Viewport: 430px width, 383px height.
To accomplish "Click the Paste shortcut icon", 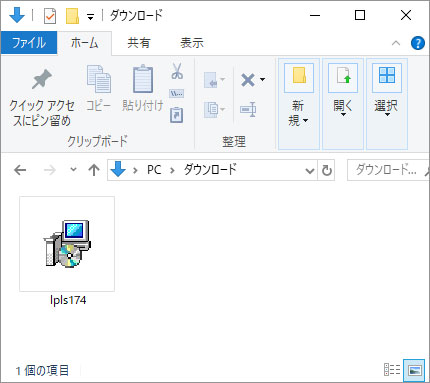I will (177, 115).
